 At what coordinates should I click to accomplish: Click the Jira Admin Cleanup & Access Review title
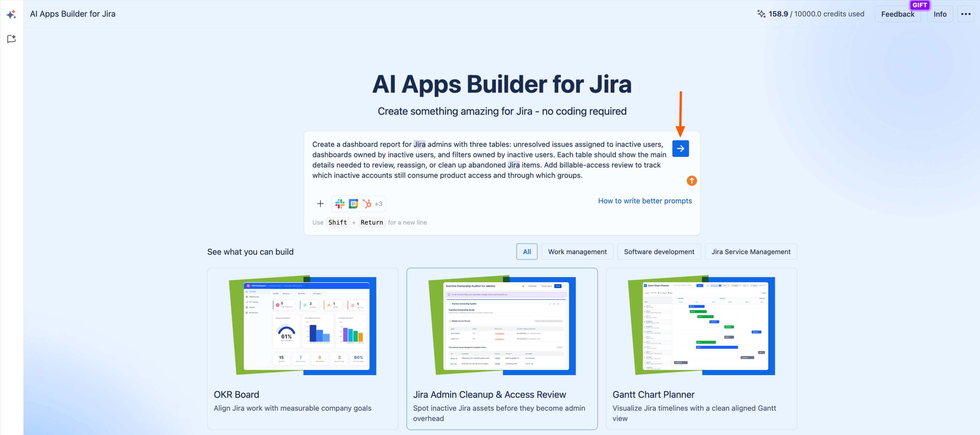[489, 395]
